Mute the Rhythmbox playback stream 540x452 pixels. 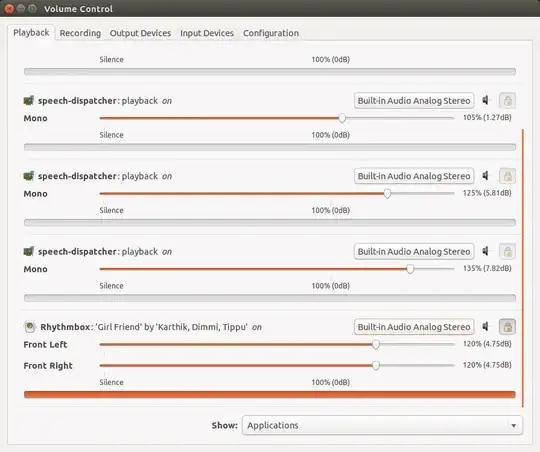486,327
